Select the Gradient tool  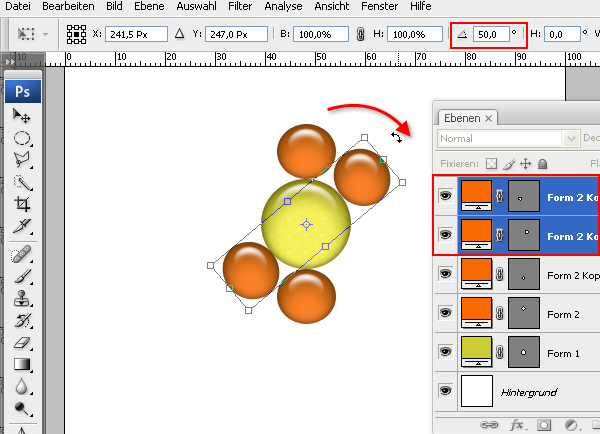pos(20,364)
